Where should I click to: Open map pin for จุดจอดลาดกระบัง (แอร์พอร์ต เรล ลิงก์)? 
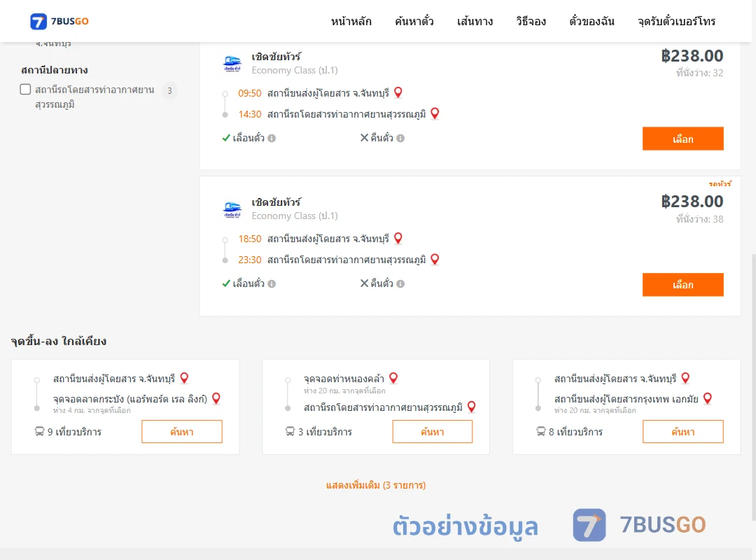[x=216, y=398]
